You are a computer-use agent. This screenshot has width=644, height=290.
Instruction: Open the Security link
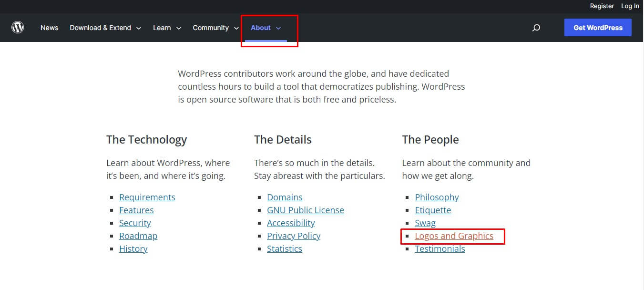click(x=135, y=223)
